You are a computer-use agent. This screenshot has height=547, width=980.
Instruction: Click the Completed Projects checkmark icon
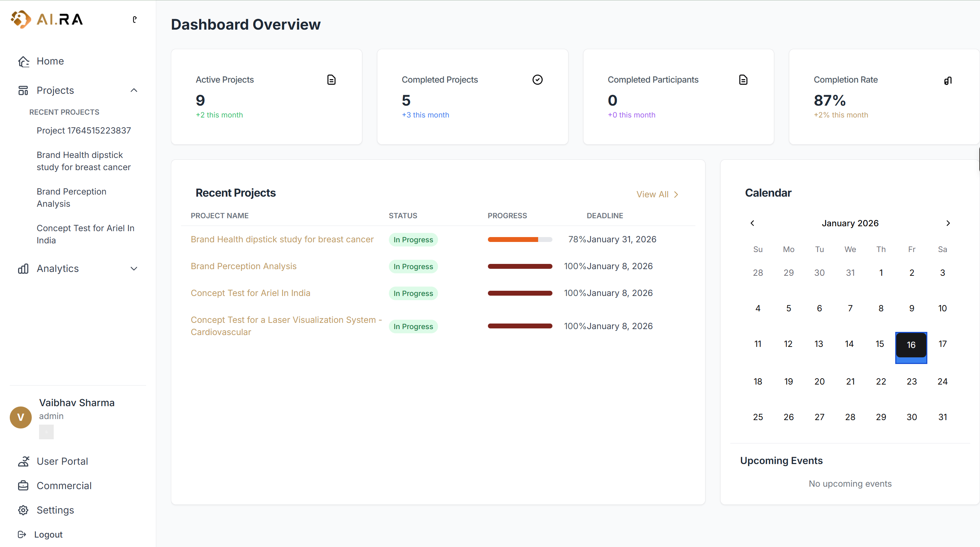537,80
